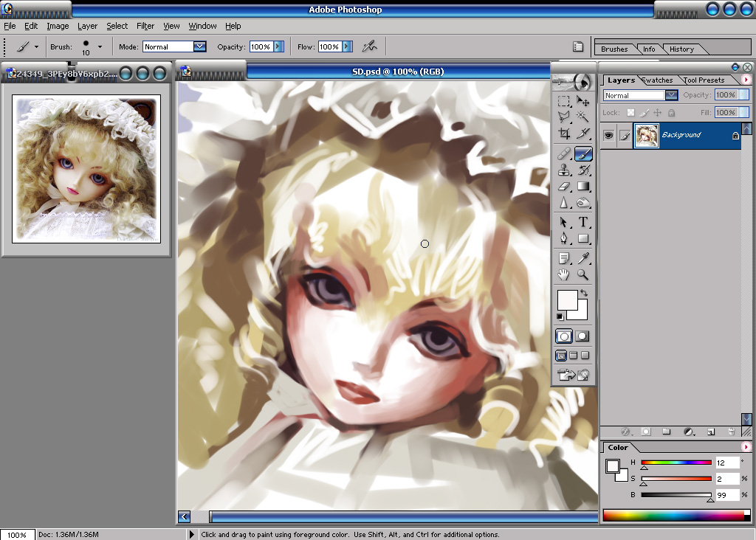Click the Background layer thumbnail
The height and width of the screenshot is (540, 756).
pos(646,135)
